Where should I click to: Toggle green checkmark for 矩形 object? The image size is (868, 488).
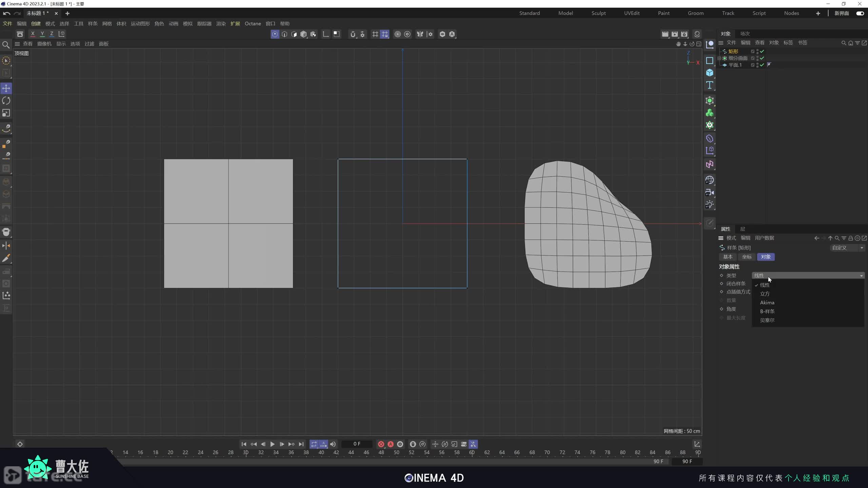(762, 52)
